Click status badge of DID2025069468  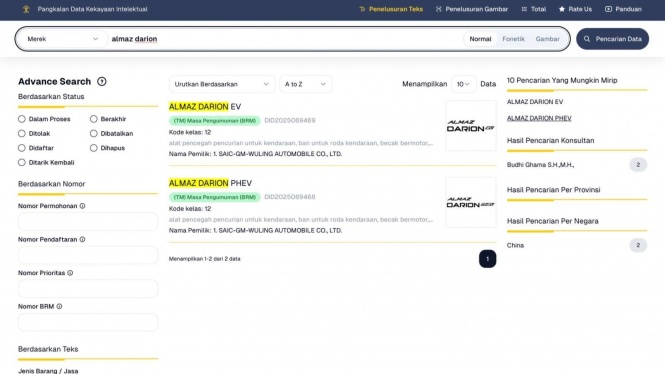[215, 197]
